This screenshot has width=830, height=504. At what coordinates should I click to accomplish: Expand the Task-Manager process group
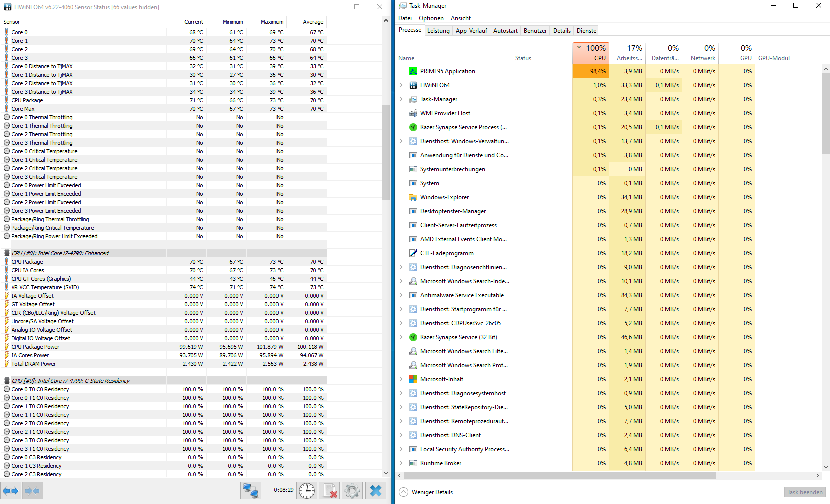tap(401, 99)
